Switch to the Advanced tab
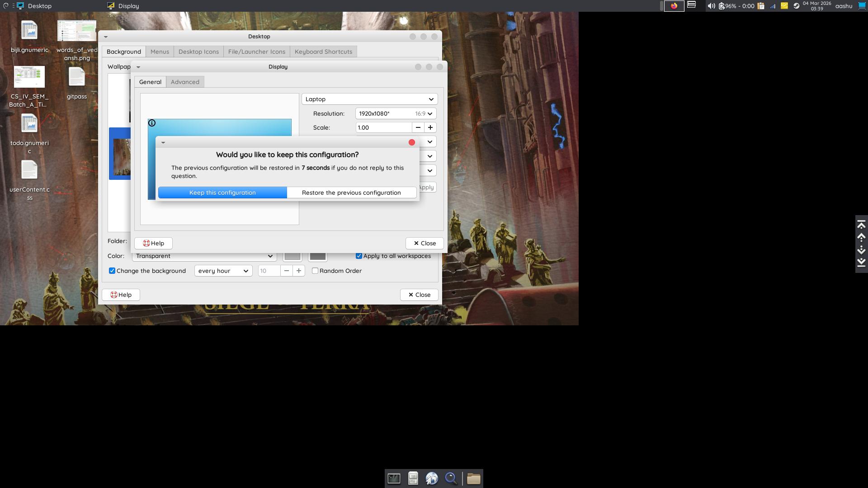 pos(185,82)
